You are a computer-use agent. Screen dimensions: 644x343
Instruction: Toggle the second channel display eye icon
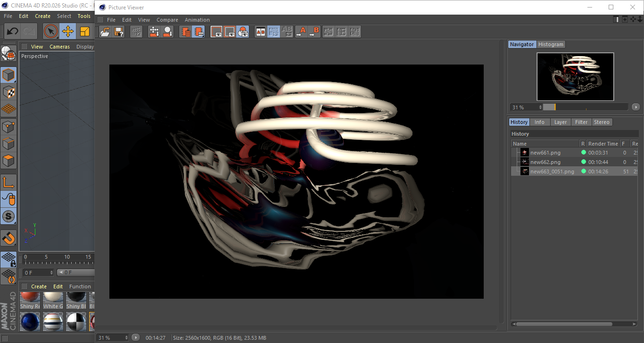point(230,32)
